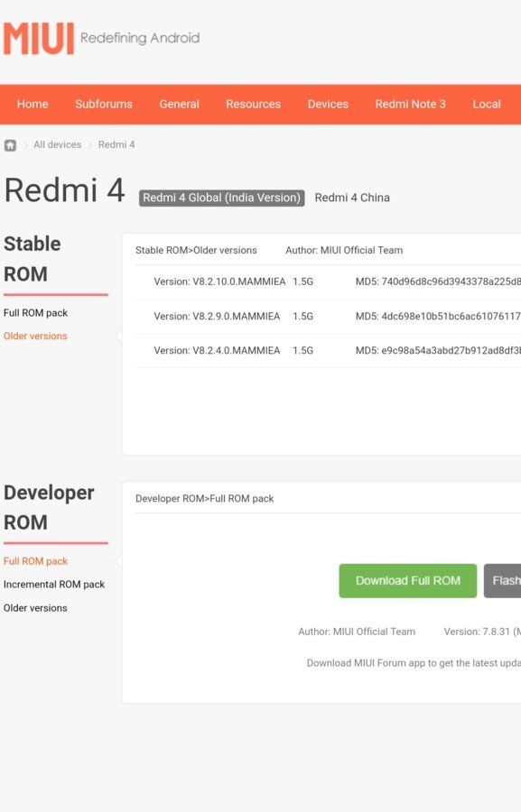This screenshot has width=521, height=812.
Task: Click the home icon in breadcrumb
Action: click(10, 145)
